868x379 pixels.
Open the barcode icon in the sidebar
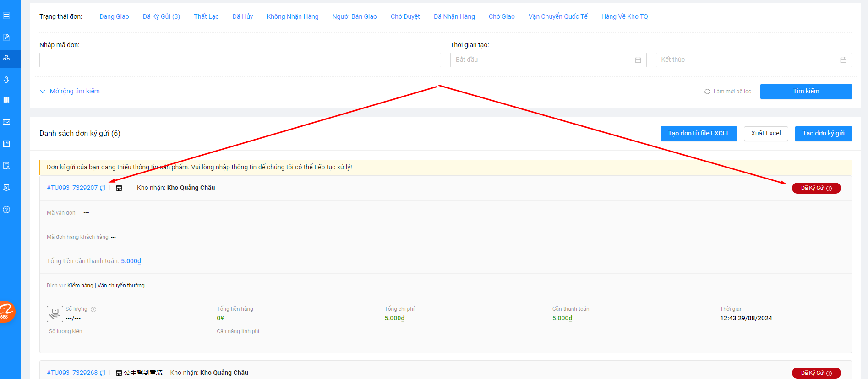coord(6,100)
